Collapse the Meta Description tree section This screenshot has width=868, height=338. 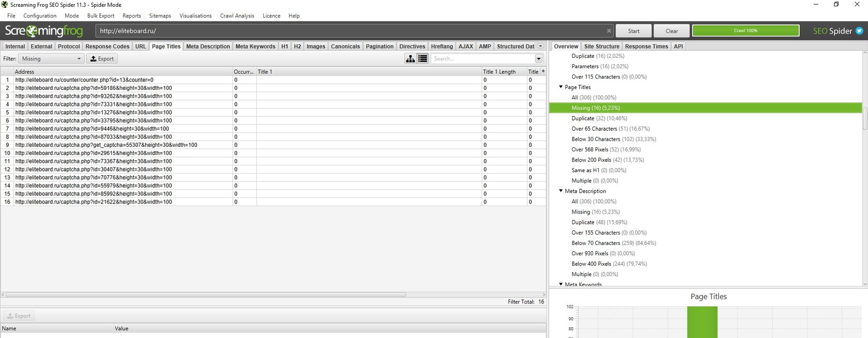561,191
